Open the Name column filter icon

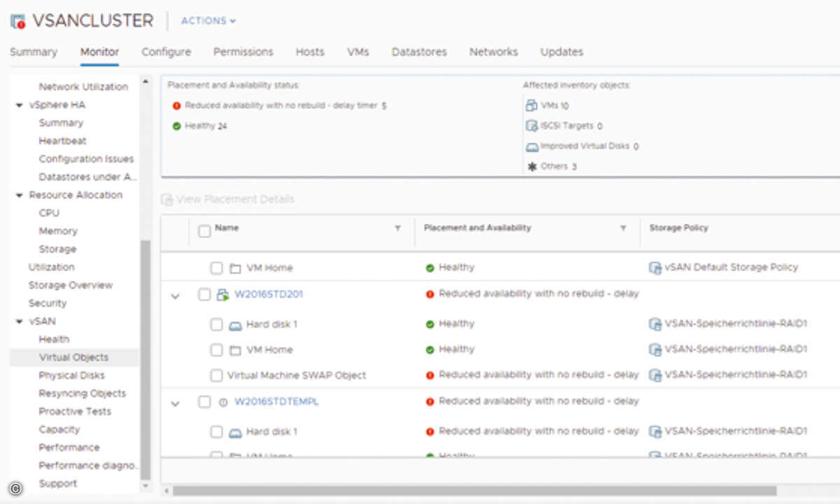pos(398,228)
